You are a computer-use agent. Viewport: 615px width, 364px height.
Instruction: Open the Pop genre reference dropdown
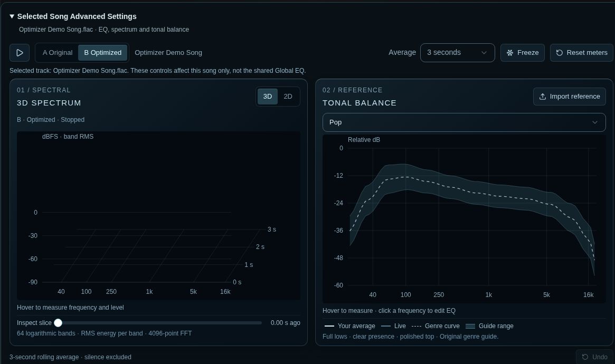[x=464, y=122]
